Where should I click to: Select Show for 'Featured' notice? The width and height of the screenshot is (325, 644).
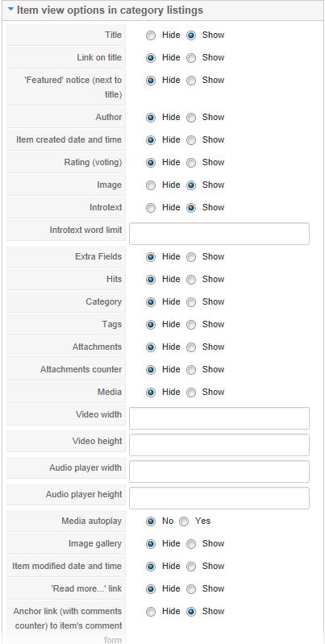191,81
